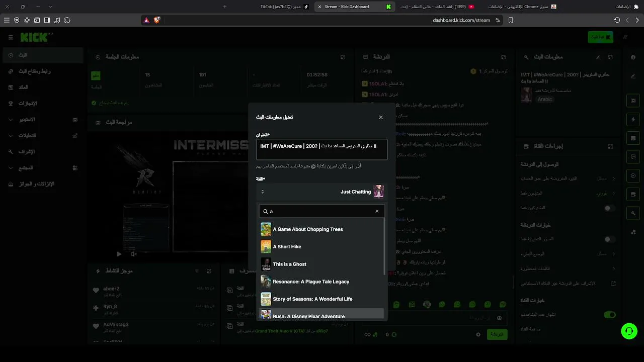
Task: Expand the الدردشة chat panel to fullscreen
Action: pos(503,57)
